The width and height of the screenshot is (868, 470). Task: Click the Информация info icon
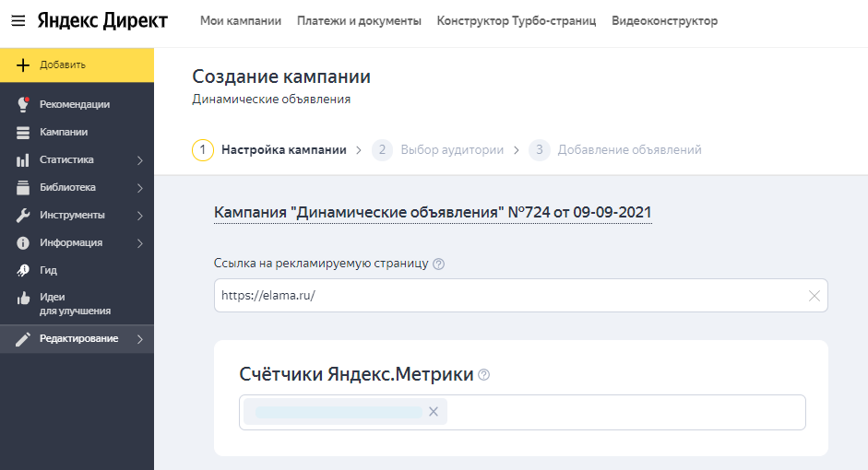tap(23, 242)
